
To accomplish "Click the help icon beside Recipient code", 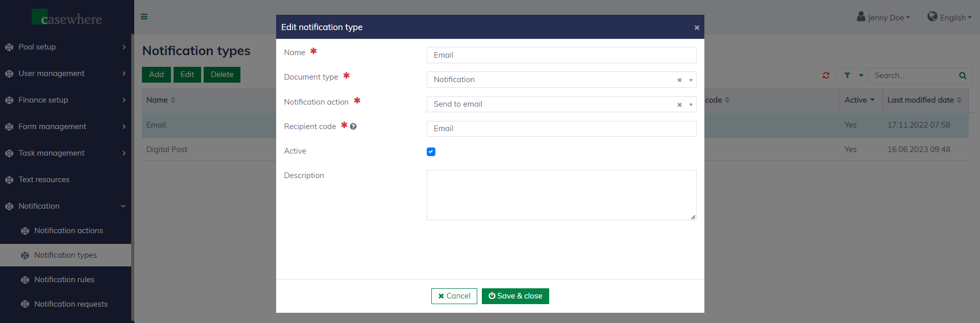I will (x=353, y=127).
